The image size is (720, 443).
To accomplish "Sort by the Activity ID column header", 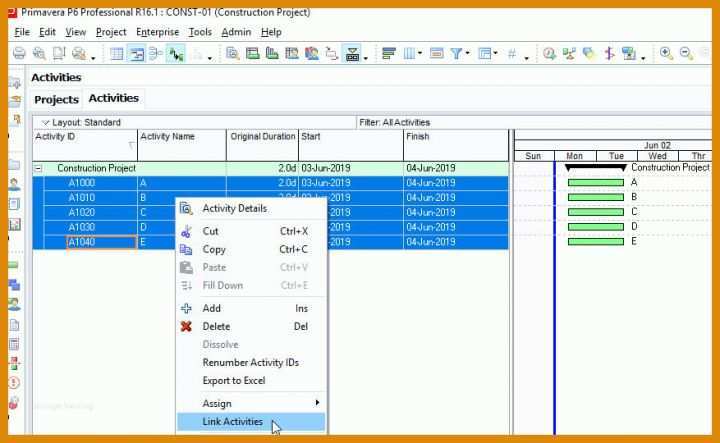I will (x=85, y=145).
